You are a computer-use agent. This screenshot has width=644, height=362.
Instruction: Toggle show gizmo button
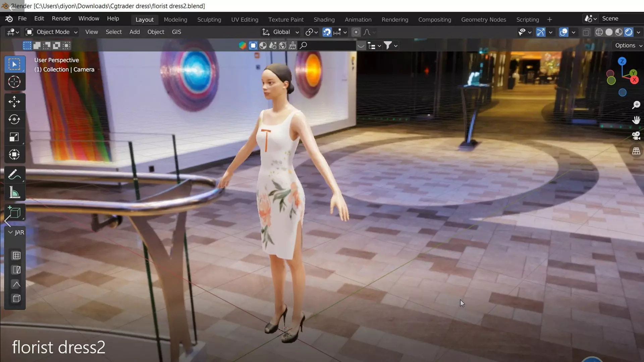pyautogui.click(x=540, y=32)
